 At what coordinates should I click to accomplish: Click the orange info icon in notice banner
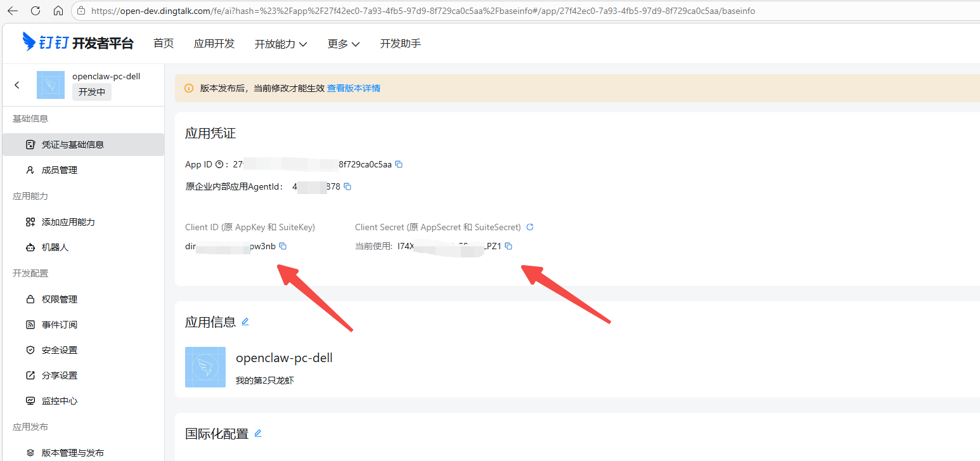pyautogui.click(x=189, y=88)
